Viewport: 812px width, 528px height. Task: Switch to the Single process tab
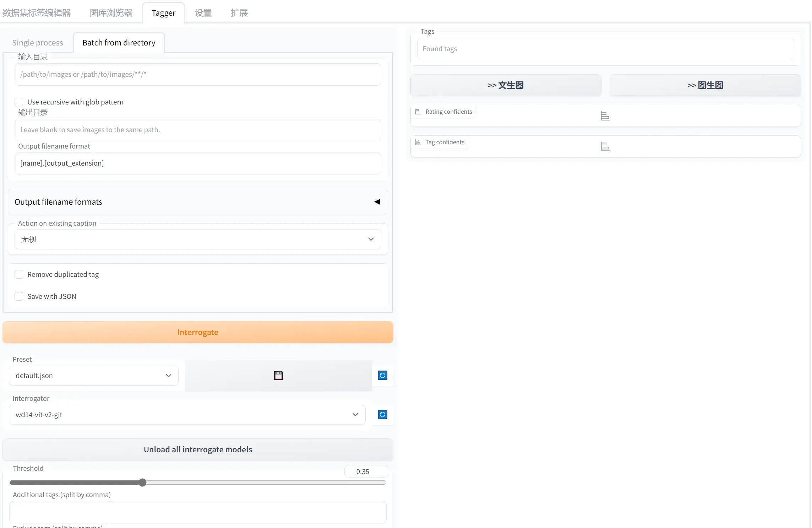[x=38, y=43]
